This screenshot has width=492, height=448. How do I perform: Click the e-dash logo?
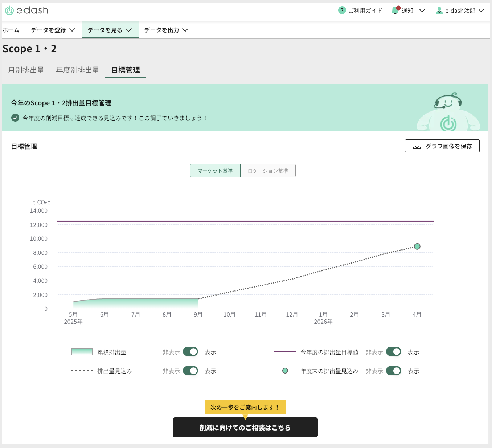(x=26, y=11)
